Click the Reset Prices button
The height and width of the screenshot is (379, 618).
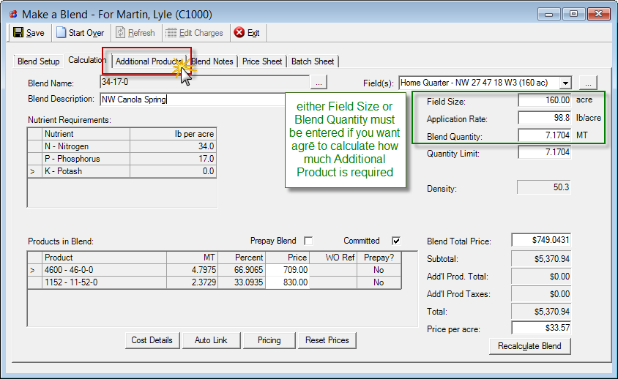pos(327,340)
